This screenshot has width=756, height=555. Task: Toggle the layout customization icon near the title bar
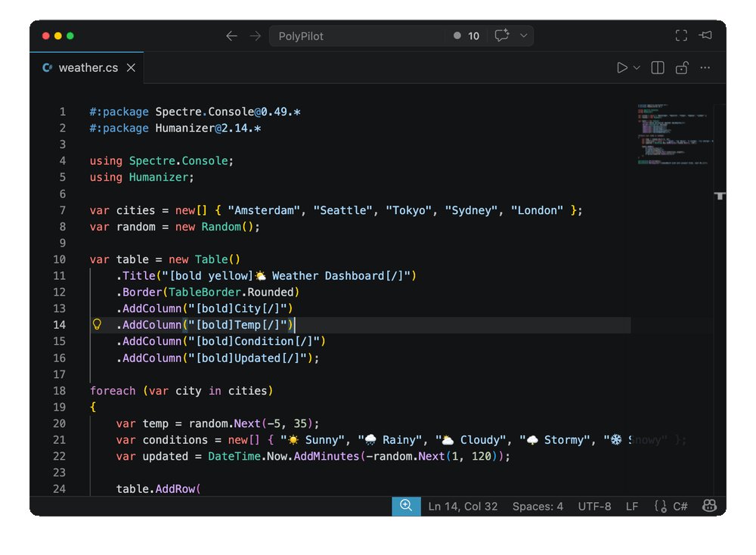[x=680, y=35]
